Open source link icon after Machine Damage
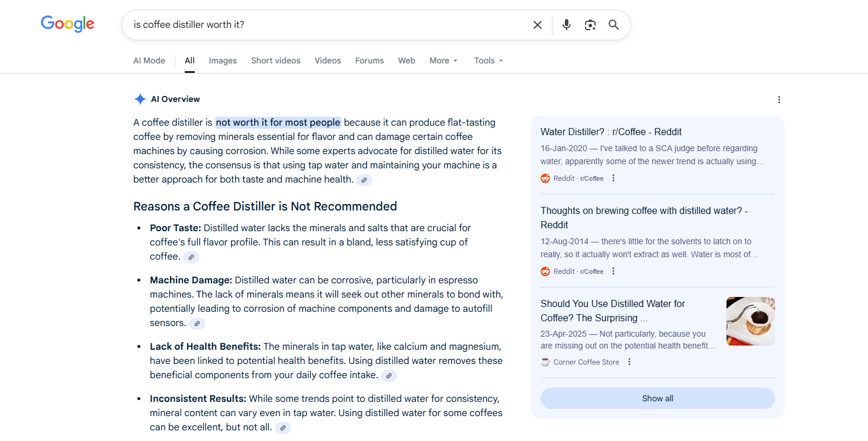This screenshot has height=441, width=868. [197, 324]
